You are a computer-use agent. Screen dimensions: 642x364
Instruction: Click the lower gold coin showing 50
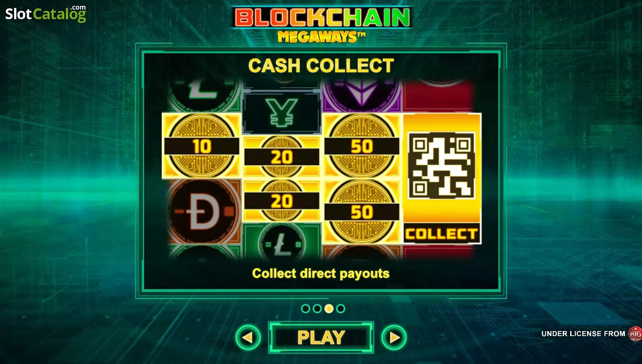362,212
